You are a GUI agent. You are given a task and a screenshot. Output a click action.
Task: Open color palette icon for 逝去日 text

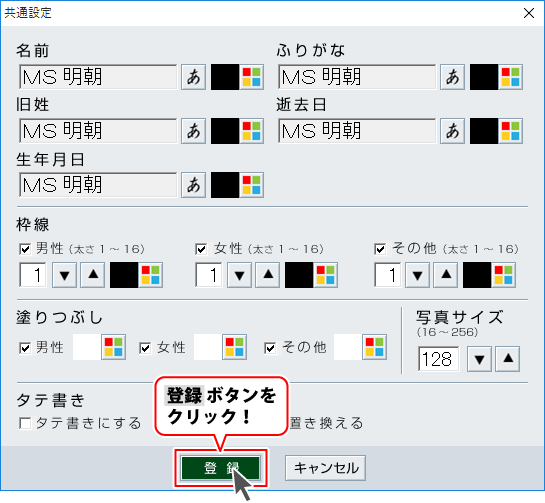(510, 131)
